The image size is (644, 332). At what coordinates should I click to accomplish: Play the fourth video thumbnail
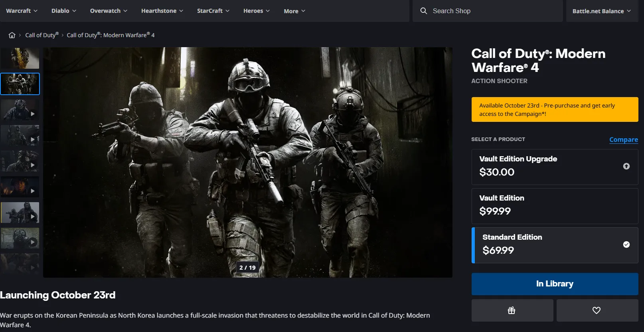coord(20,135)
